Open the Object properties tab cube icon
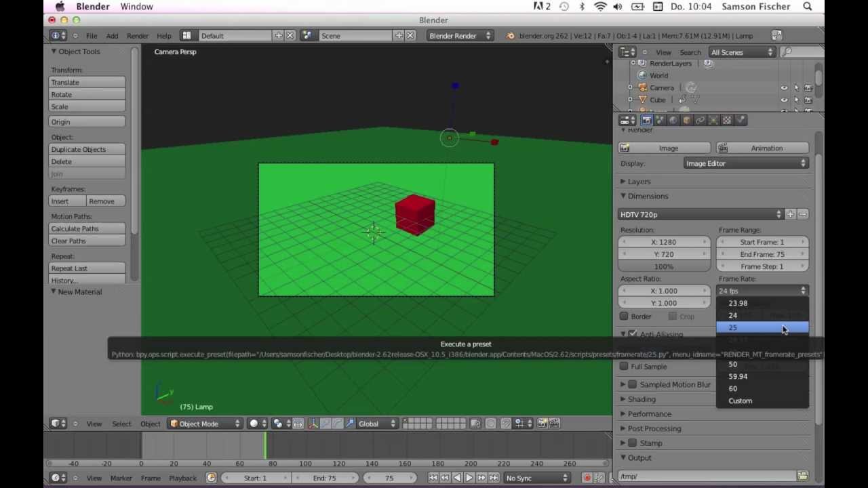The image size is (868, 488). (x=687, y=120)
